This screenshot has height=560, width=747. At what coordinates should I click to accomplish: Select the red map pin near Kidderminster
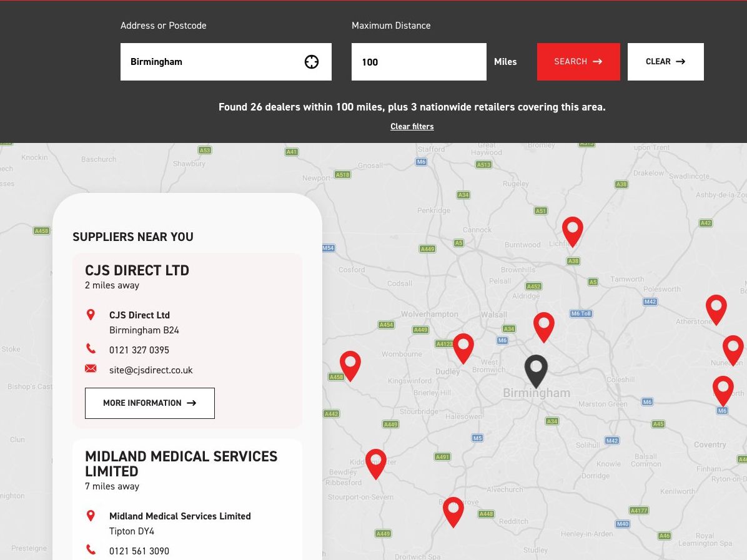[x=376, y=464]
